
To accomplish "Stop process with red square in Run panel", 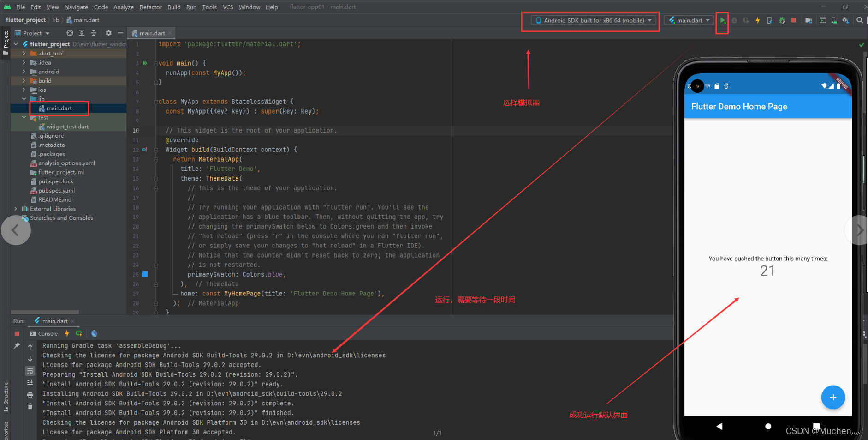I will click(x=17, y=334).
